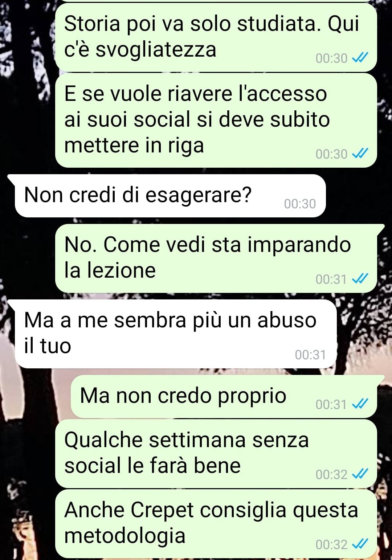The height and width of the screenshot is (560, 392).
Task: Tap the 00:30 timestamp of 'Non credi di esagerare?'
Action: coord(300,204)
